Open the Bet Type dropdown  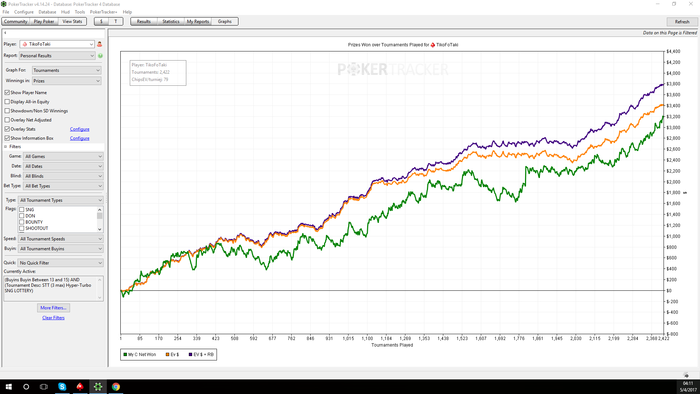coord(63,186)
